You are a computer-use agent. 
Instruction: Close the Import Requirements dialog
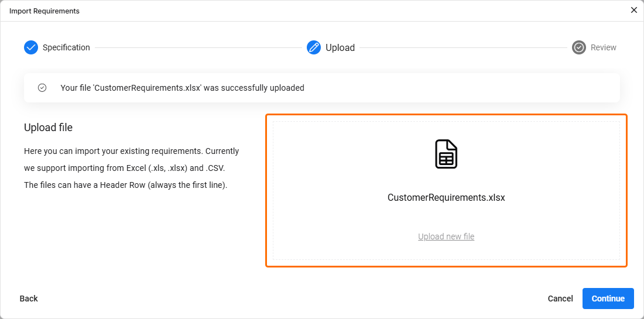tap(634, 10)
